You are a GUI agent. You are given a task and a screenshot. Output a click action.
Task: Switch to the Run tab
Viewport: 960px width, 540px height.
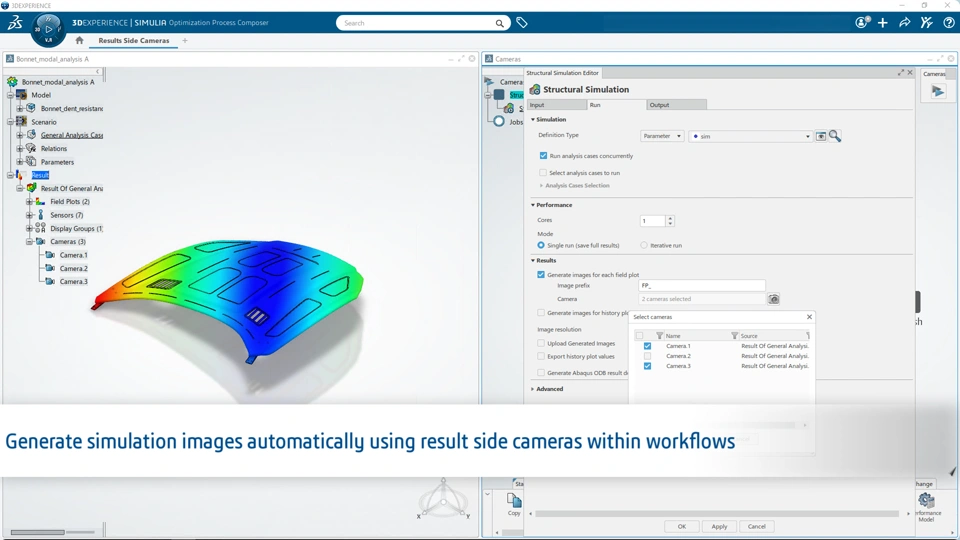(x=615, y=105)
